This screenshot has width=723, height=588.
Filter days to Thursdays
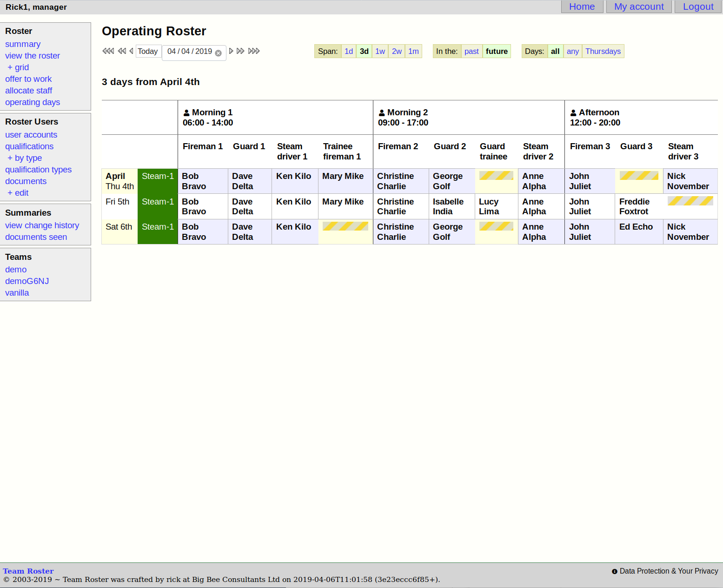pyautogui.click(x=603, y=51)
